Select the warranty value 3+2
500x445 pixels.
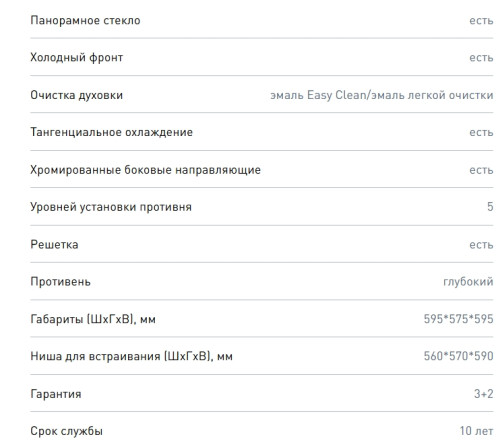484,394
